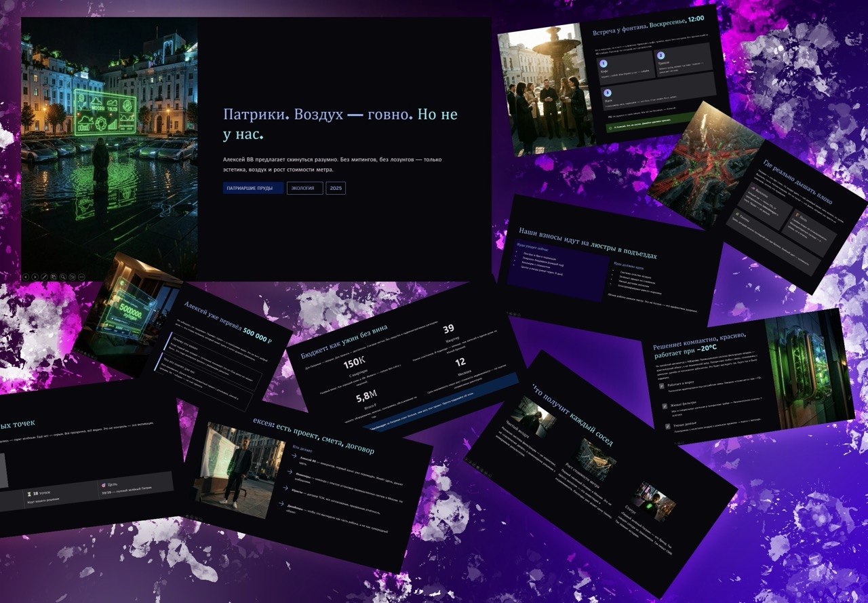
Task: Click title 'Патрики. Воздух — говно. Но не у нас.'
Action: pos(340,123)
